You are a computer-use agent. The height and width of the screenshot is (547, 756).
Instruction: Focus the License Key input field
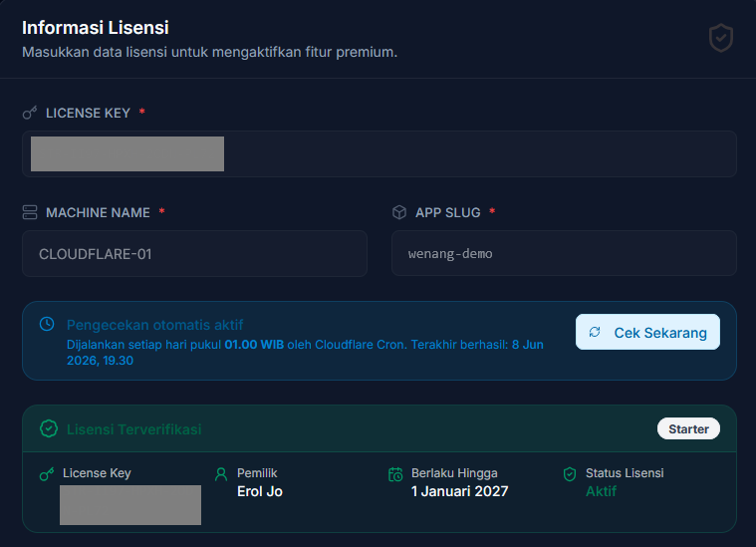click(379, 153)
